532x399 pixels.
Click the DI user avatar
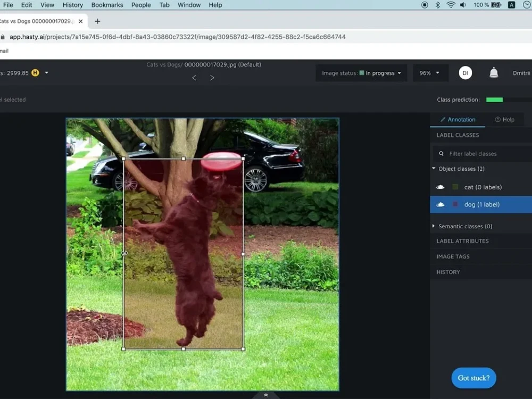pyautogui.click(x=465, y=73)
